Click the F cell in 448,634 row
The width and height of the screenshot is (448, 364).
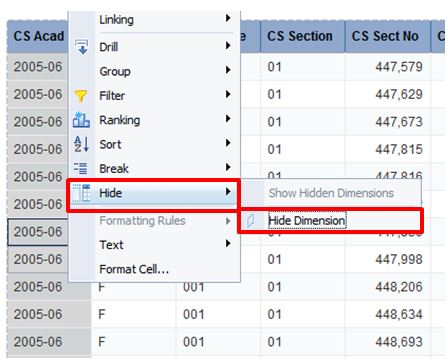pos(134,314)
